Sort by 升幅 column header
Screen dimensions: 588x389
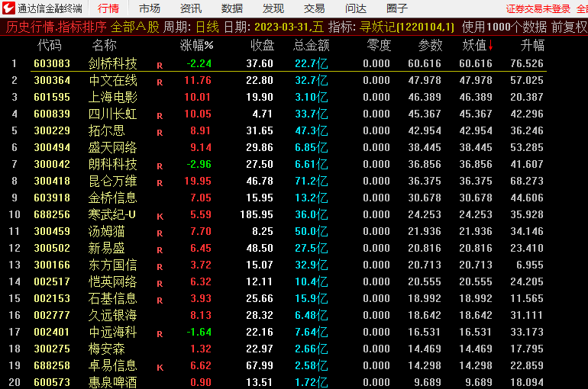[532, 45]
